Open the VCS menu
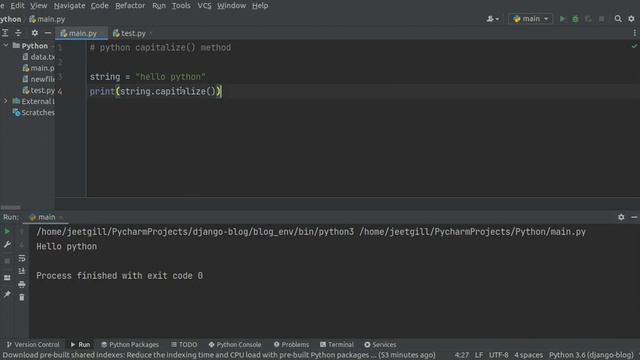The width and height of the screenshot is (640, 360). coord(204,6)
